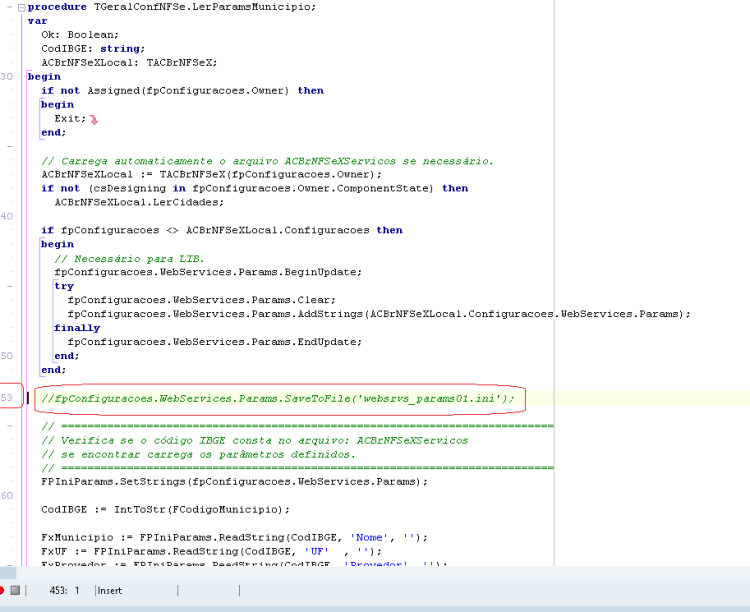Viewport: 750px width, 612px height.
Task: Click the red macro record button
Action: click(1, 590)
